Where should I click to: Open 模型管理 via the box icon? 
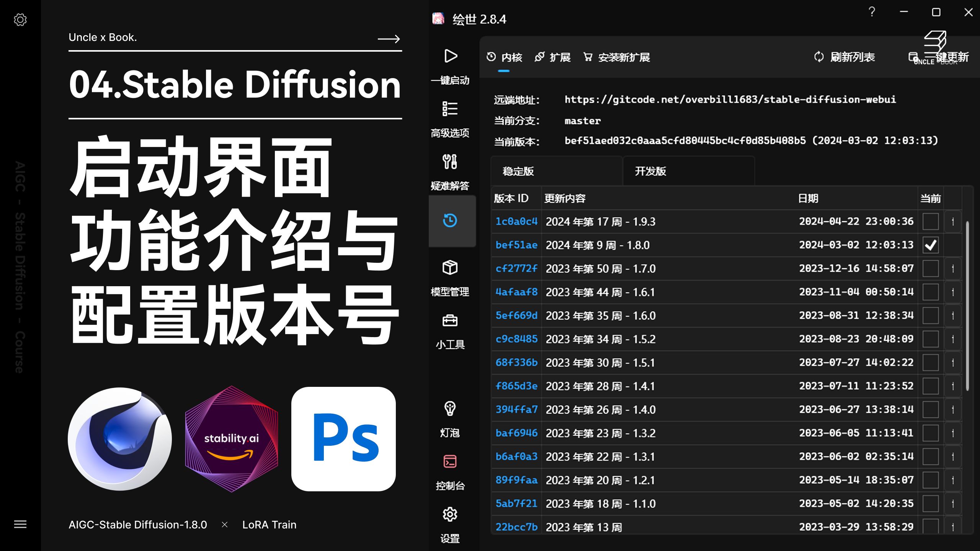pyautogui.click(x=450, y=268)
